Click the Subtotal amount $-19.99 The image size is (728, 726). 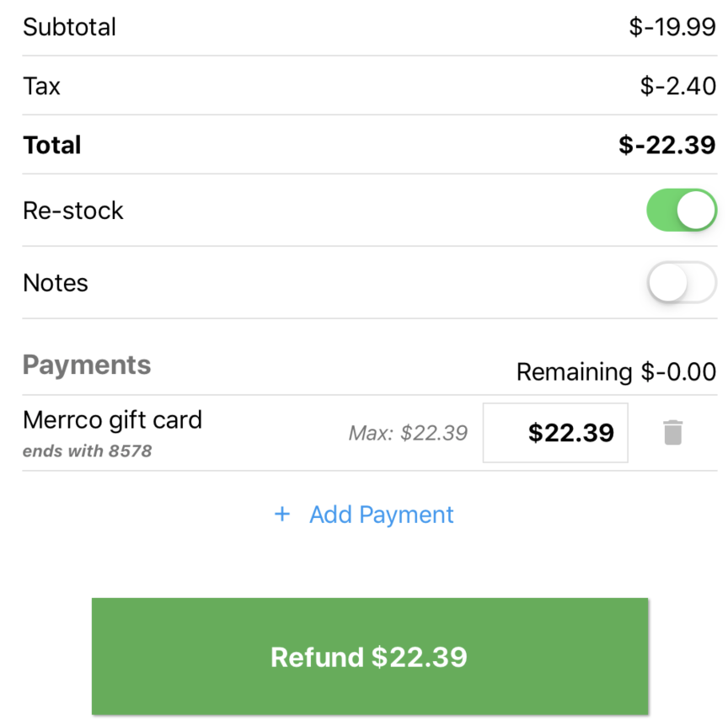point(672,27)
